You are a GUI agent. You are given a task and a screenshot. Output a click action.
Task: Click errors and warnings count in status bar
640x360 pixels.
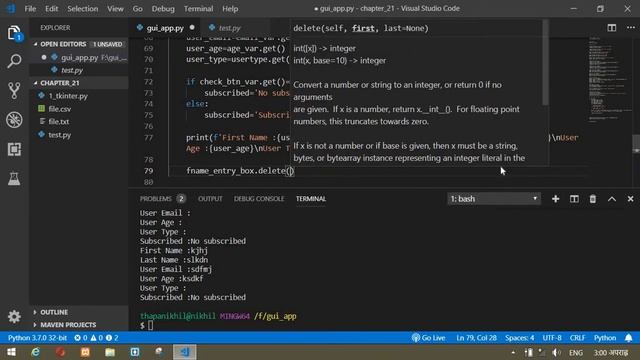pos(96,338)
